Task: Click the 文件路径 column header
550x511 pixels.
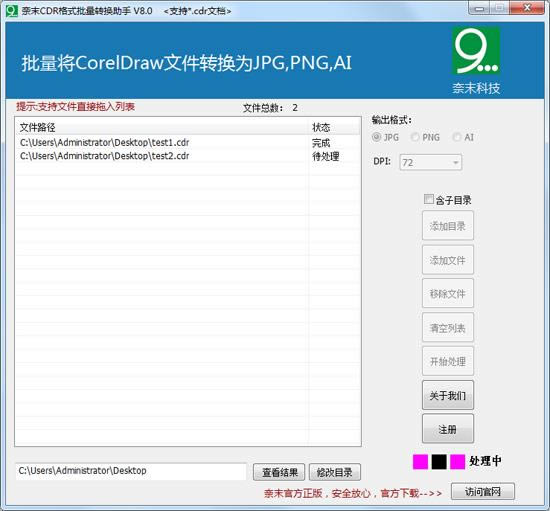Action: click(162, 127)
